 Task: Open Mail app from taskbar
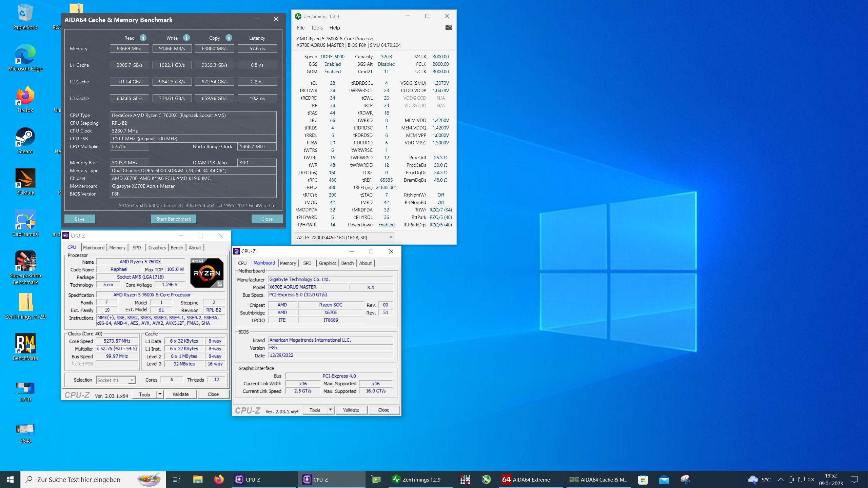[664, 480]
